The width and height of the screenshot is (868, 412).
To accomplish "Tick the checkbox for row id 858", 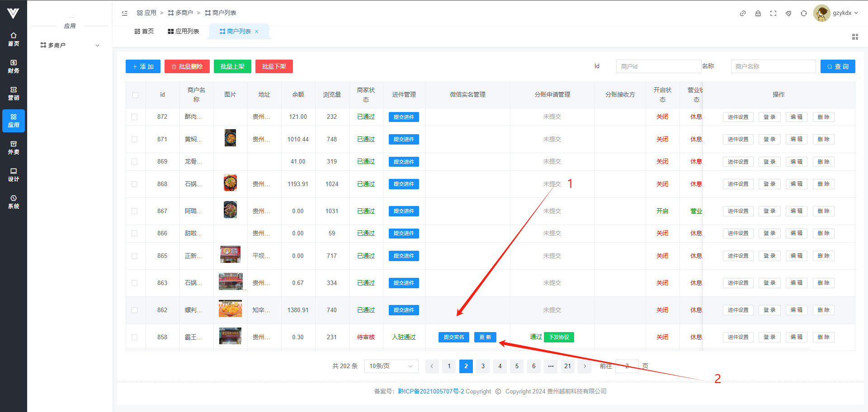I will (x=134, y=337).
